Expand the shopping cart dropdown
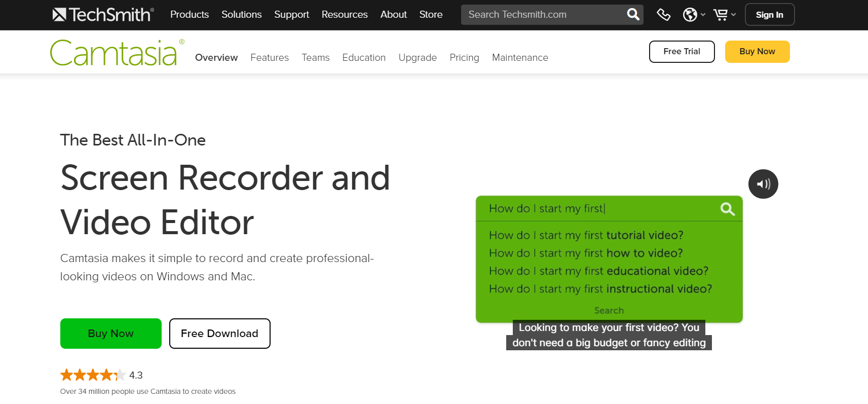The image size is (868, 404). pos(724,15)
